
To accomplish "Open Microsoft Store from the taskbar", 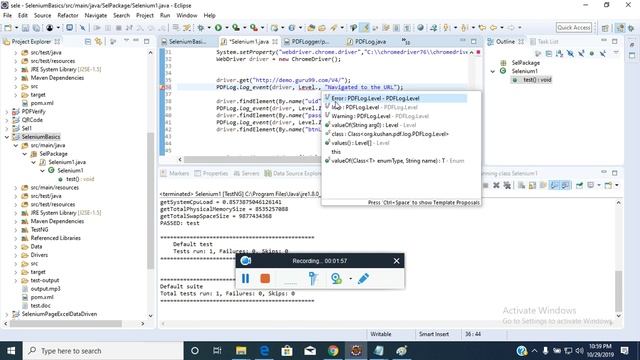I will tap(287, 351).
